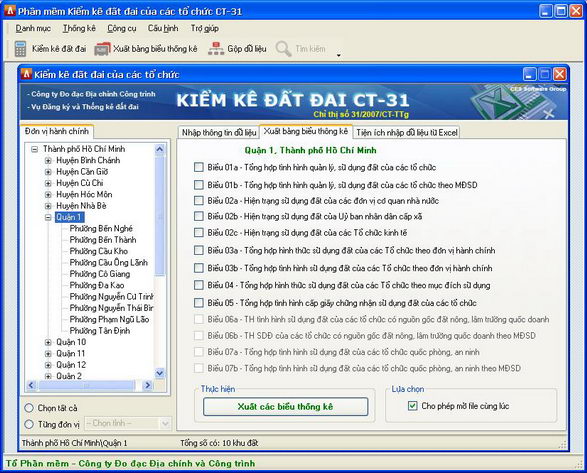Select Phường Bến Thành in tree

pyautogui.click(x=103, y=240)
